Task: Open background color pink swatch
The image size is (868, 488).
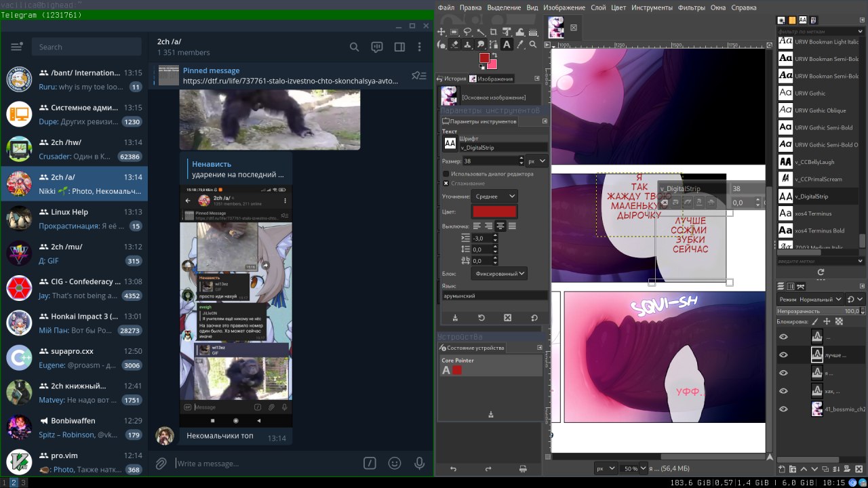Action: click(492, 64)
